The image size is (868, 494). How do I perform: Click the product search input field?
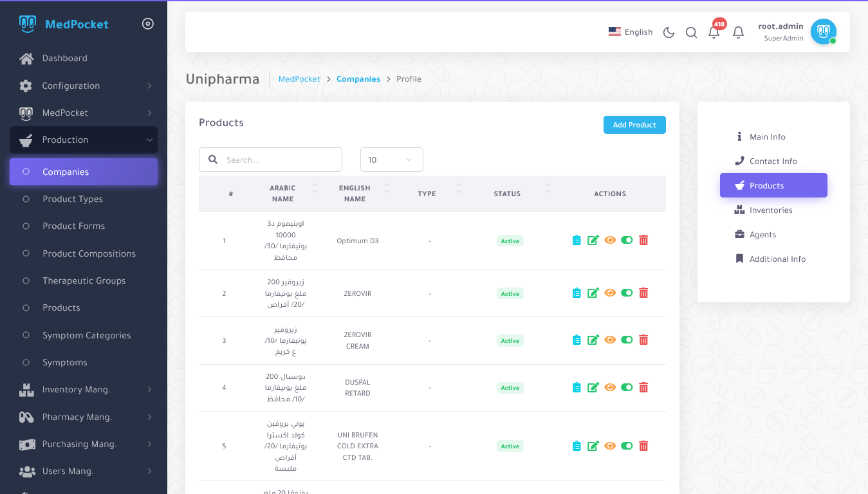(x=280, y=160)
